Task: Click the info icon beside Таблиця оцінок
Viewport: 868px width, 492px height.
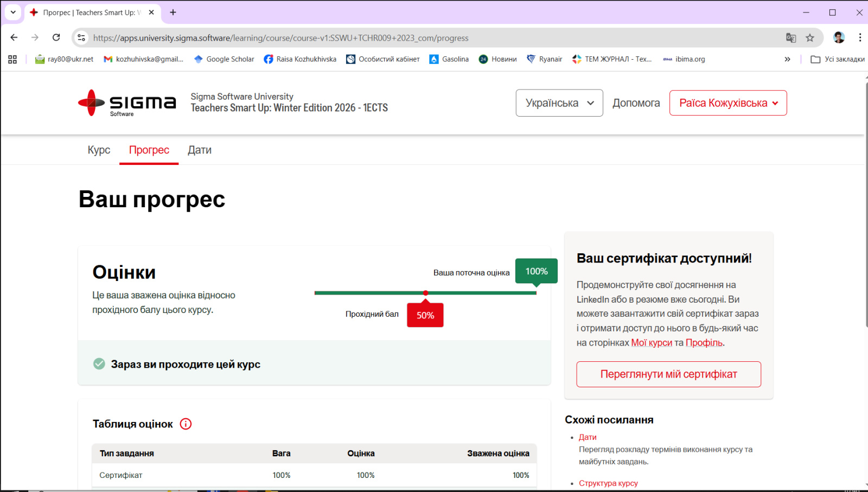Action: 186,424
